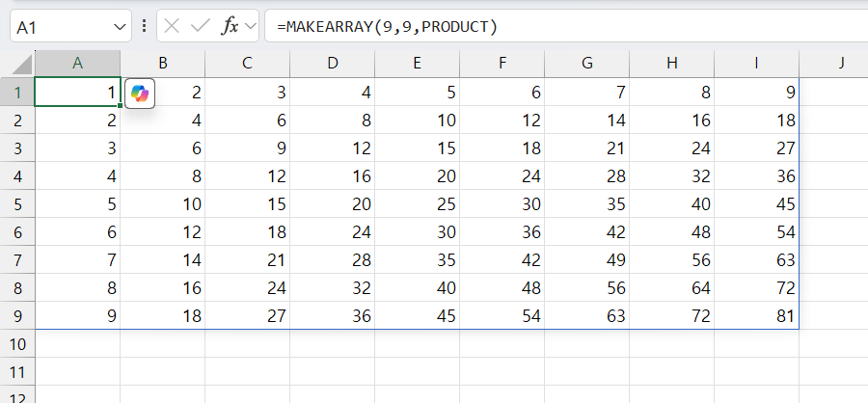Select empty cell J1
Viewport: 868px width, 403px height.
pos(833,92)
